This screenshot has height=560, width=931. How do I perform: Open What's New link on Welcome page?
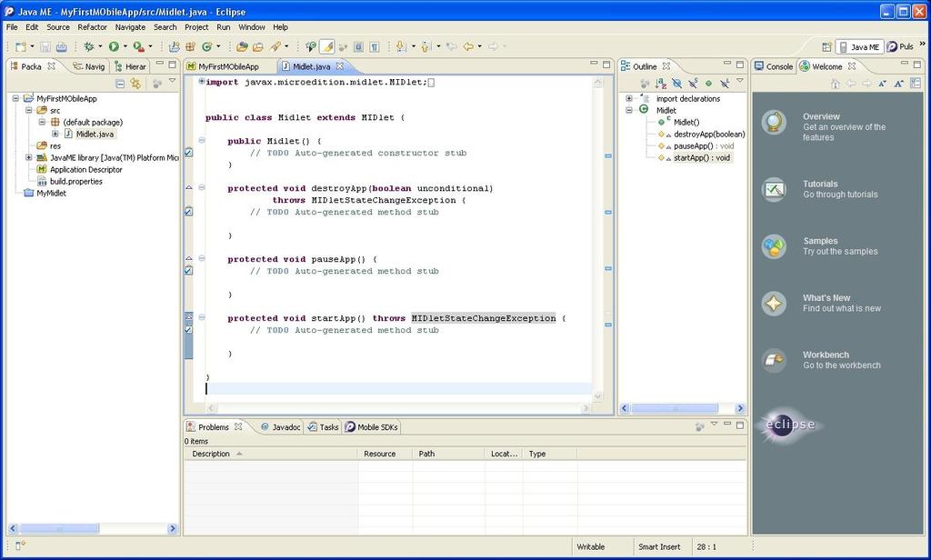[826, 298]
